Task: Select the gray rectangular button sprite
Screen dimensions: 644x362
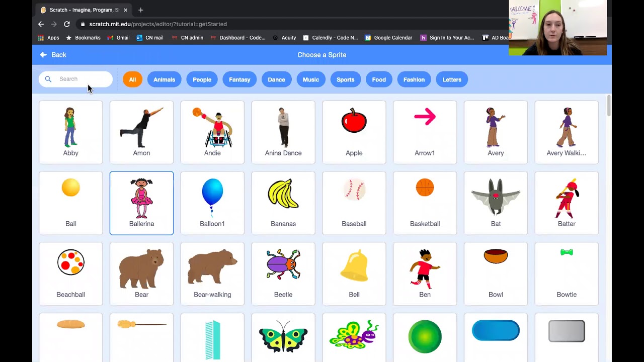Action: click(567, 337)
